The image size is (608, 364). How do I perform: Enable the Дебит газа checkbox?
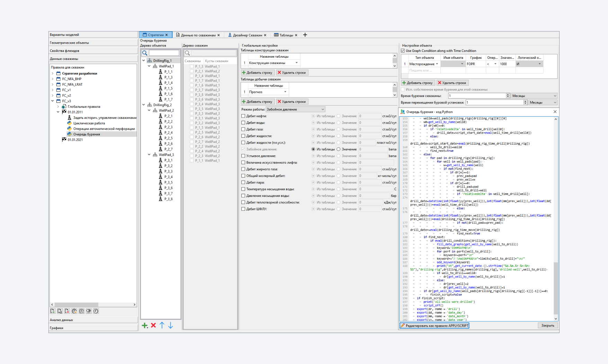pyautogui.click(x=243, y=129)
